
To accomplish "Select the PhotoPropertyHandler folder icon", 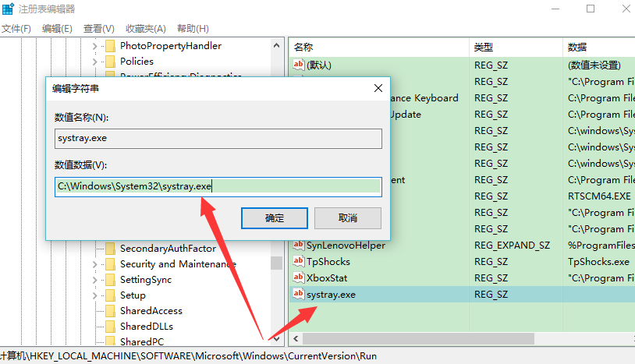I will tap(110, 46).
